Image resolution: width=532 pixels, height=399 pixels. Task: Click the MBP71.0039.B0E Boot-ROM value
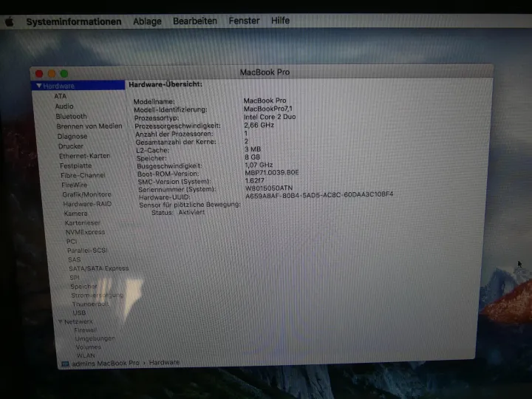click(272, 173)
